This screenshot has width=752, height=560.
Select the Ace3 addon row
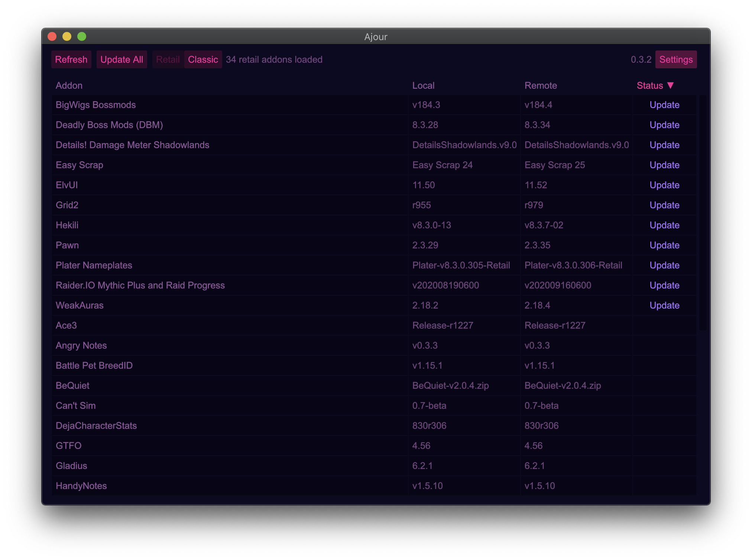66,326
